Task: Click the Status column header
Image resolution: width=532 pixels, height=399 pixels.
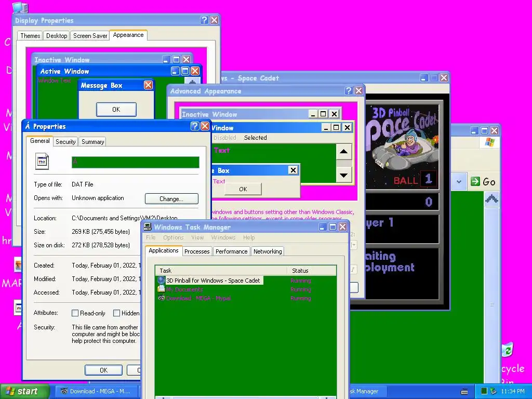Action: click(x=312, y=270)
